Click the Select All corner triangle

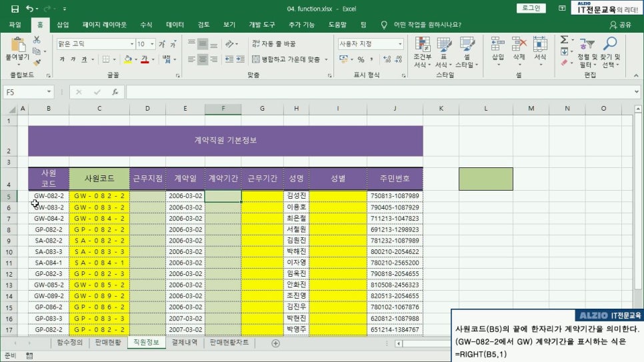(12, 109)
